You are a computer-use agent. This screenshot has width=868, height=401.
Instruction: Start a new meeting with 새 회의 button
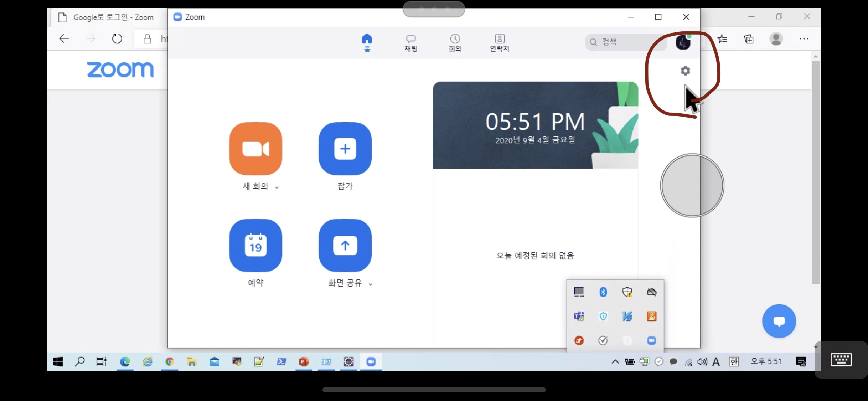[255, 149]
